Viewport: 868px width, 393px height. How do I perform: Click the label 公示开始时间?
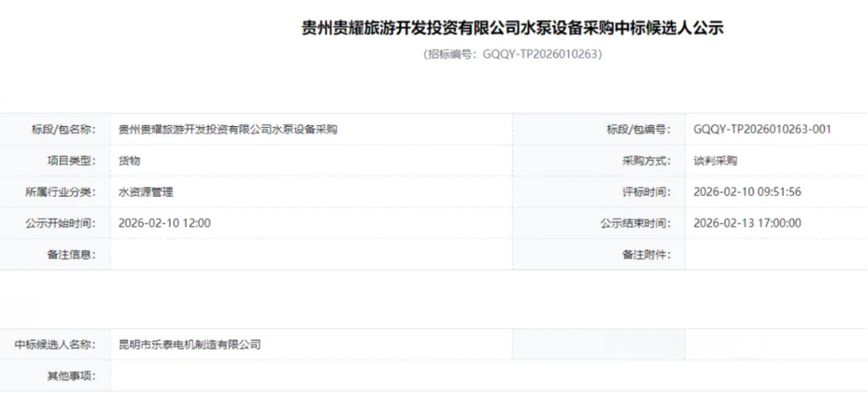pos(60,223)
